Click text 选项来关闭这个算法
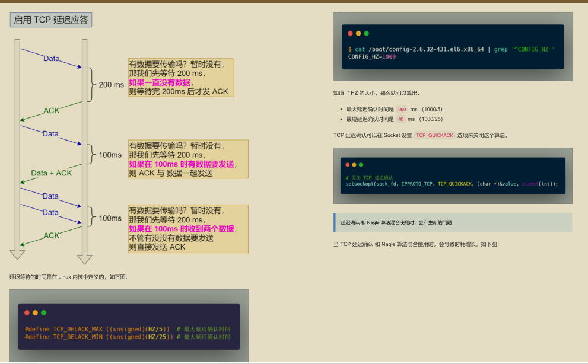 [482, 135]
